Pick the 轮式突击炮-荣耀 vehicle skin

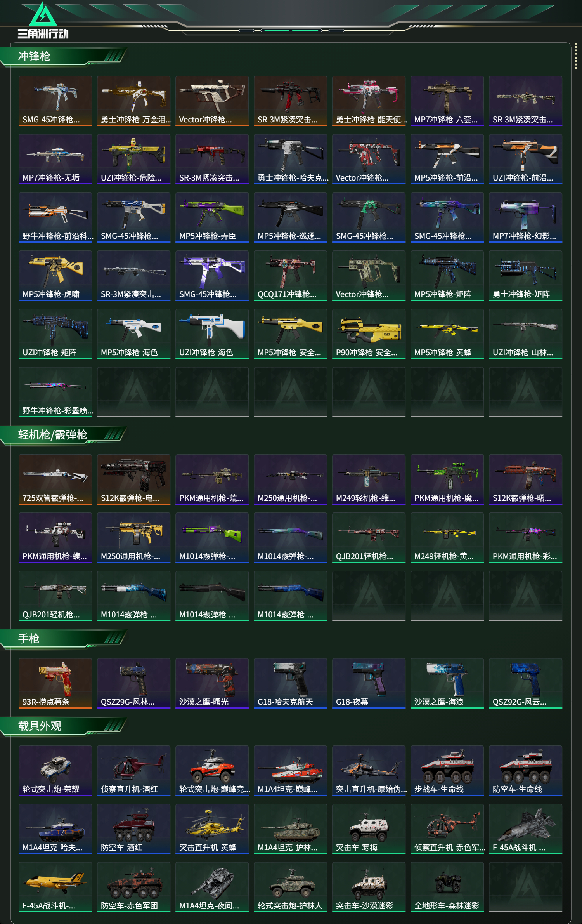point(55,771)
